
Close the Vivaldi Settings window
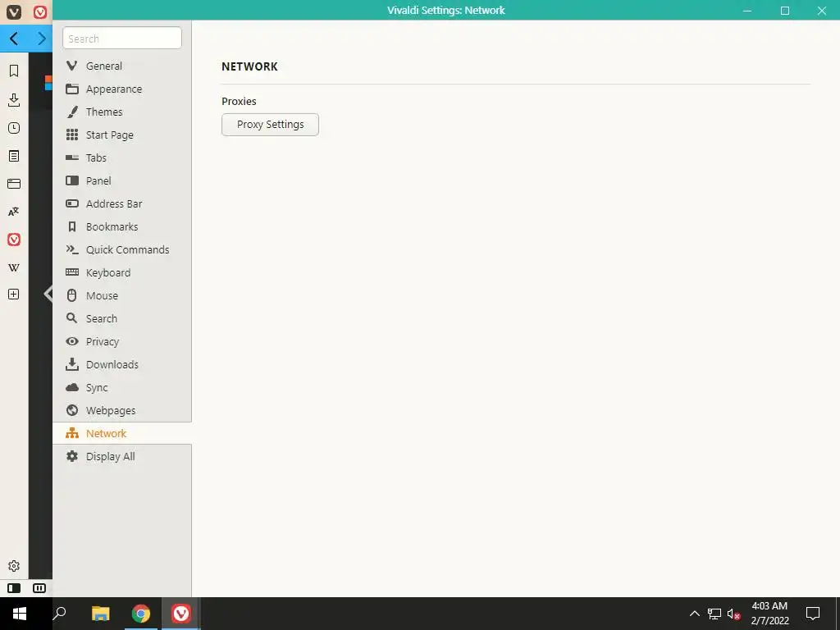tap(822, 10)
